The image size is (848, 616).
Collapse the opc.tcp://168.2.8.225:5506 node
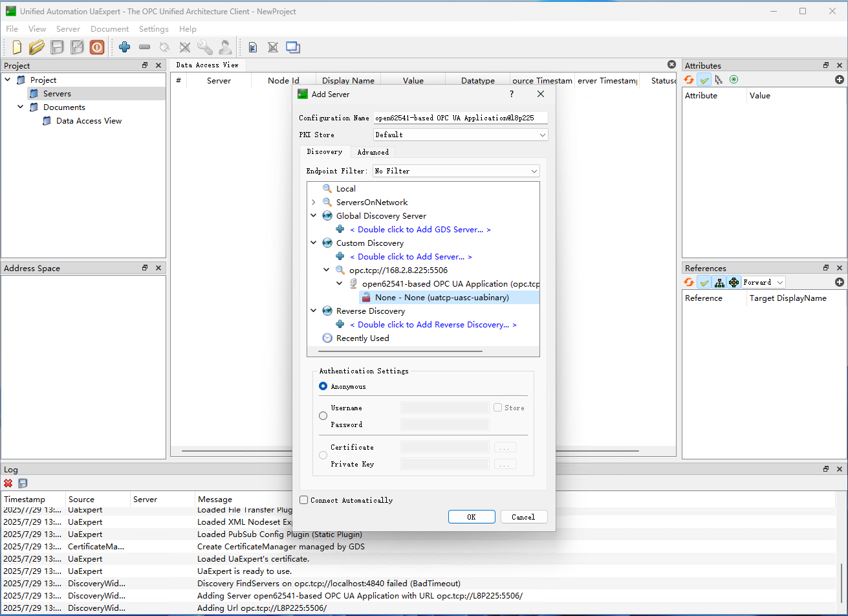point(327,270)
